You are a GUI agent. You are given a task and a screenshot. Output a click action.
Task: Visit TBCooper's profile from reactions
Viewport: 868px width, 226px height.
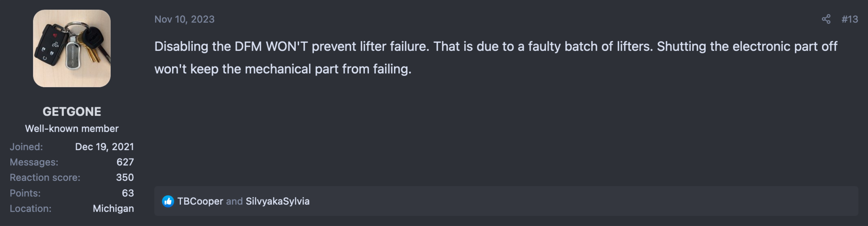[x=200, y=201]
